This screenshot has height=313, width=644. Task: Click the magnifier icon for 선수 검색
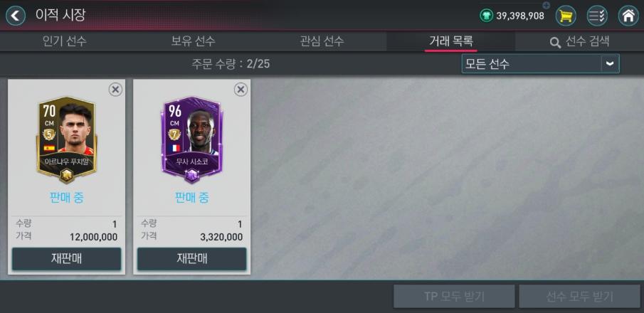(x=555, y=42)
